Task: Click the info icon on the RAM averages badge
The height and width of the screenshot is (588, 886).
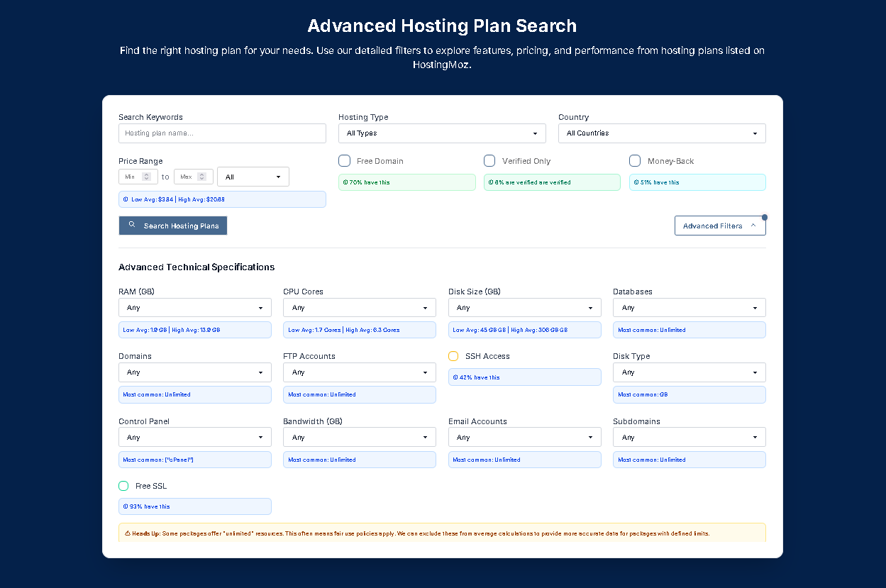Action: click(x=124, y=330)
